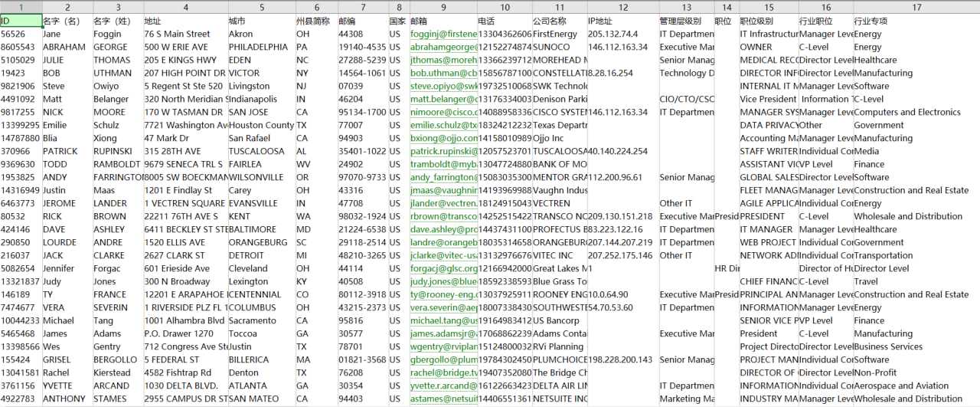Select the industry cell Travel
Screen dimensions: 980x407
pyautogui.click(x=916, y=281)
